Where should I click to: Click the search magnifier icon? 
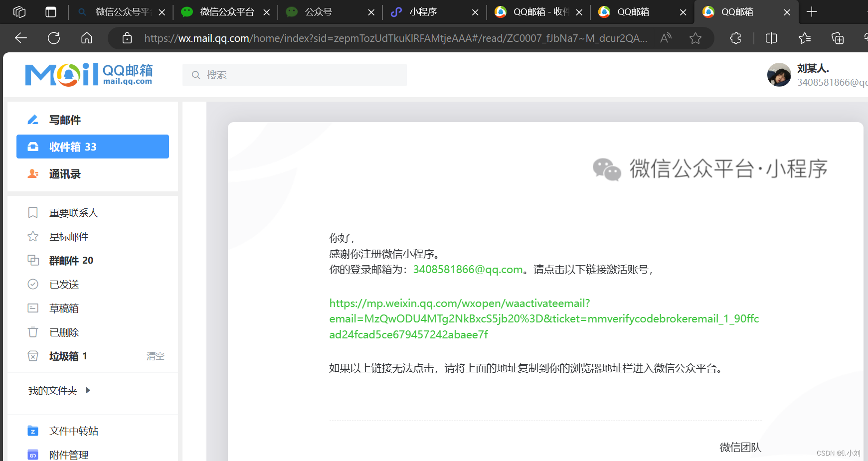coord(196,75)
